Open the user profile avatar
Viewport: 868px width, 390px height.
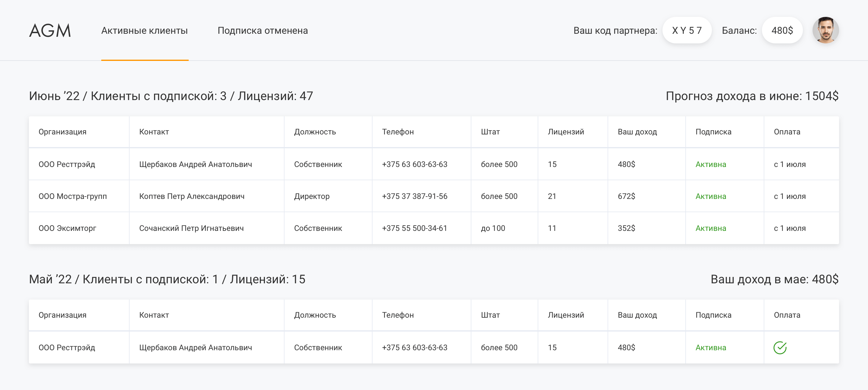[825, 30]
